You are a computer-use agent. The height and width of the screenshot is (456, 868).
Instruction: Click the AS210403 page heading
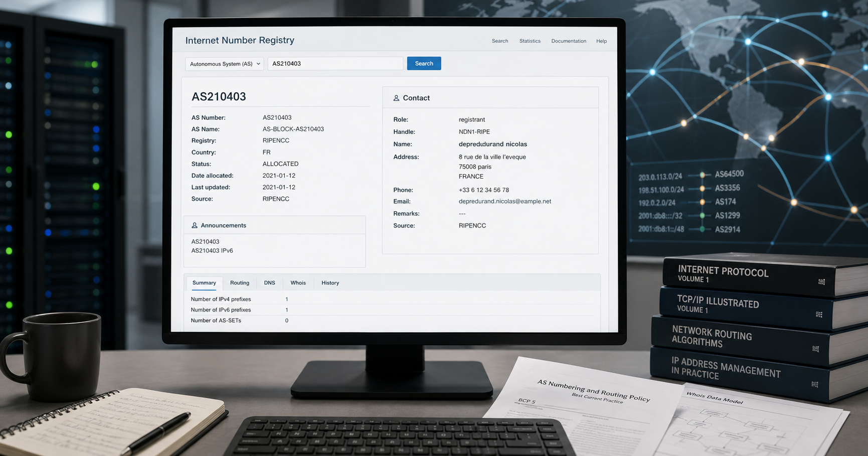[219, 96]
